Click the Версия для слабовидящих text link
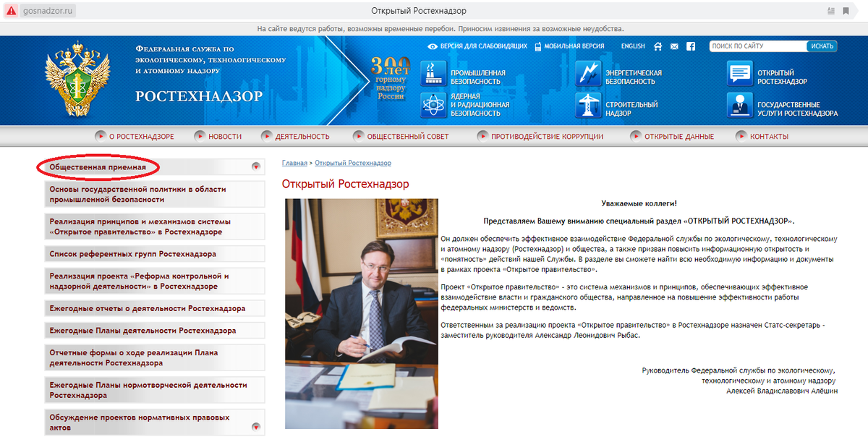The height and width of the screenshot is (437, 868). [x=484, y=46]
